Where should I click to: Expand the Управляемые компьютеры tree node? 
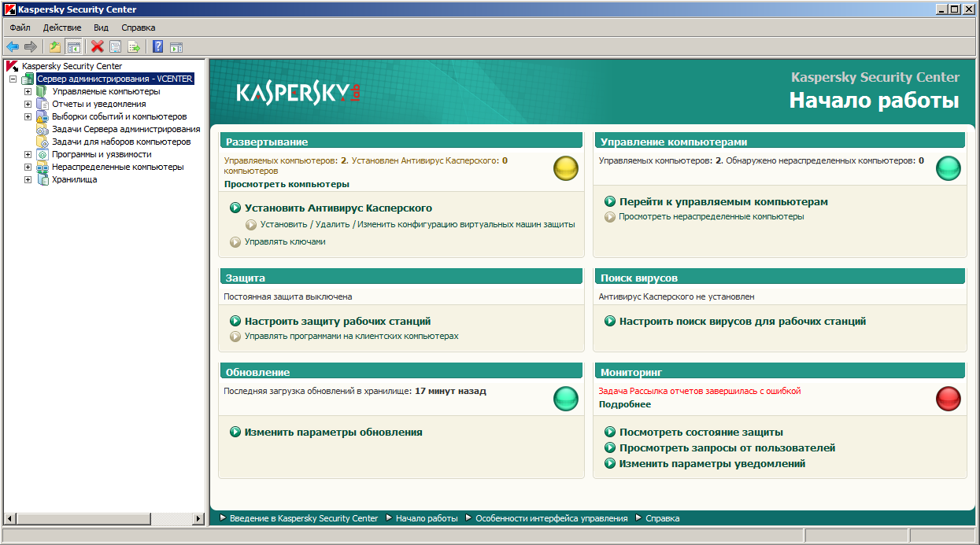coord(28,92)
